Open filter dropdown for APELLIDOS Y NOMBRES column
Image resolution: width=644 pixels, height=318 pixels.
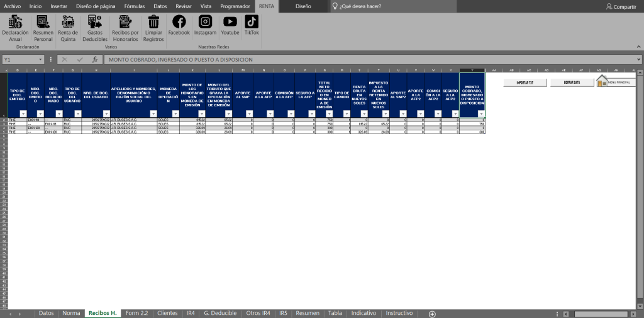pyautogui.click(x=153, y=114)
